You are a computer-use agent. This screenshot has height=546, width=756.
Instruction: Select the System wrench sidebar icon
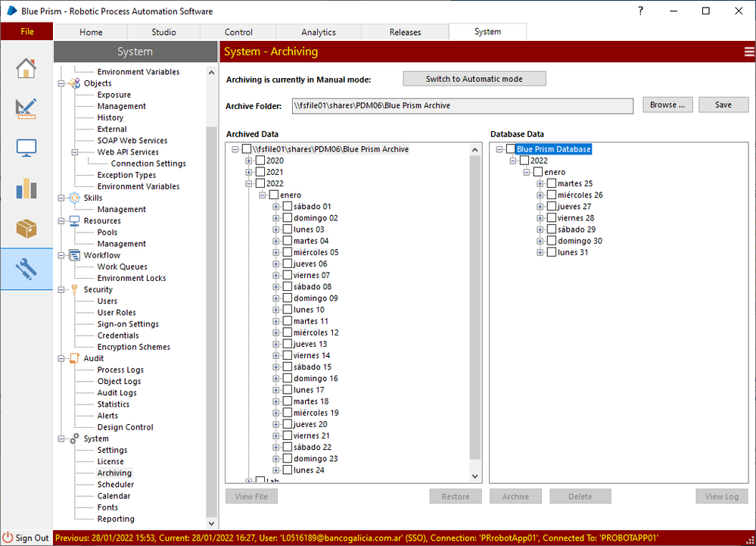26,269
